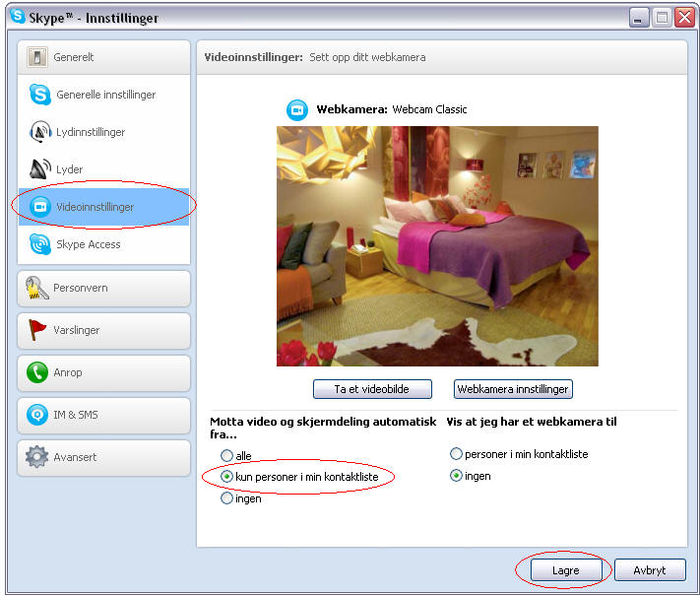Save settings with the Lagre button
The image size is (700, 596).
(566, 570)
